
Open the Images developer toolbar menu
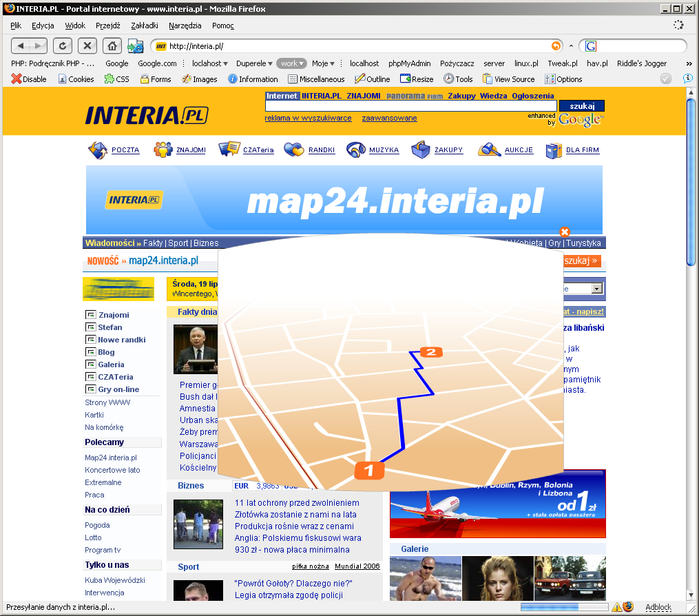(199, 79)
